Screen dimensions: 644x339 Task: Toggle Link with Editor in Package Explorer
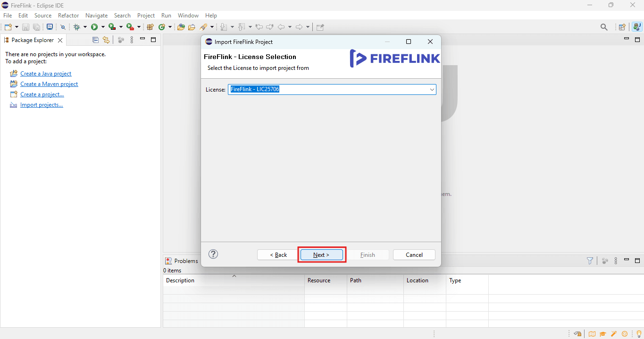[106, 40]
